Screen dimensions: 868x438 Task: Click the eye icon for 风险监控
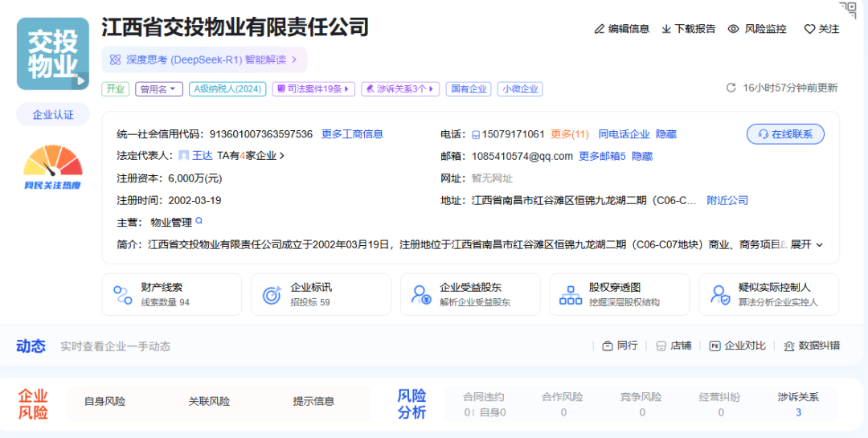[x=734, y=30]
